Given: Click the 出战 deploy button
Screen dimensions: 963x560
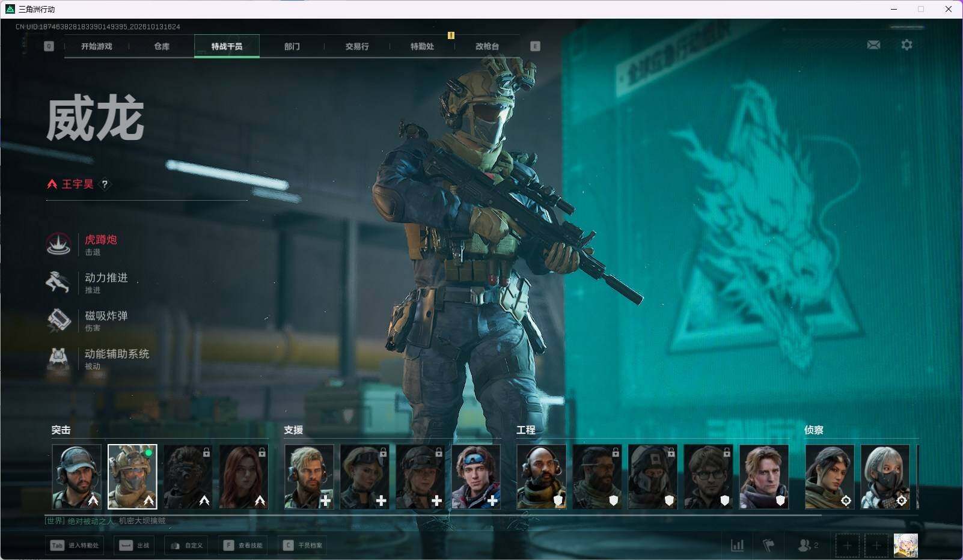Looking at the screenshot, I should [x=133, y=546].
